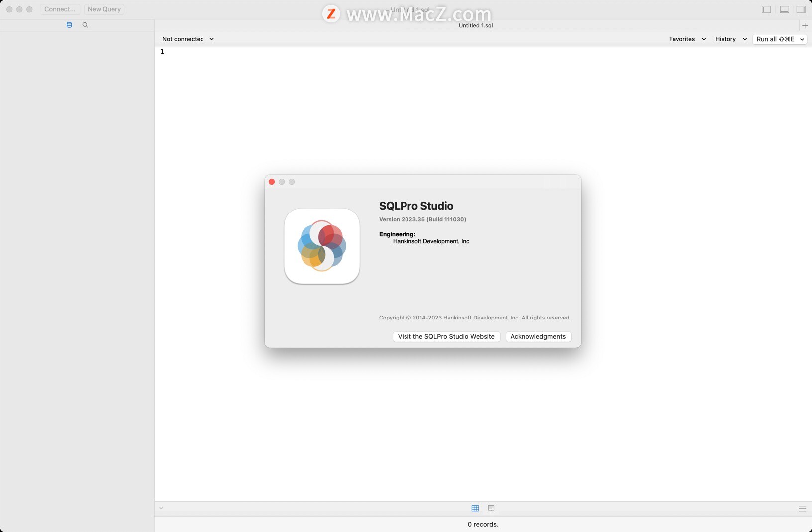This screenshot has height=532, width=812.
Task: Add a new tab with plus icon
Action: [805, 25]
